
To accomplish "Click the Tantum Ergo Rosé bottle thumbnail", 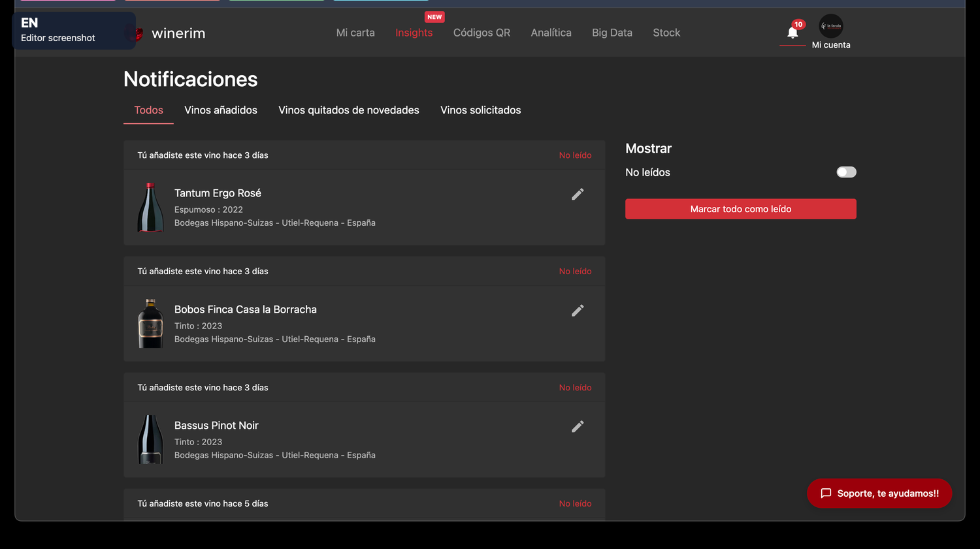I will pyautogui.click(x=150, y=208).
